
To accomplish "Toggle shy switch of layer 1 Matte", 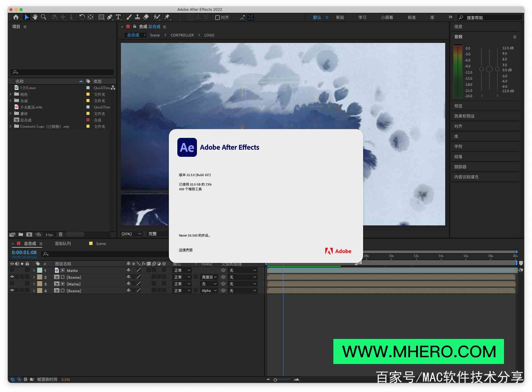I will tap(128, 270).
